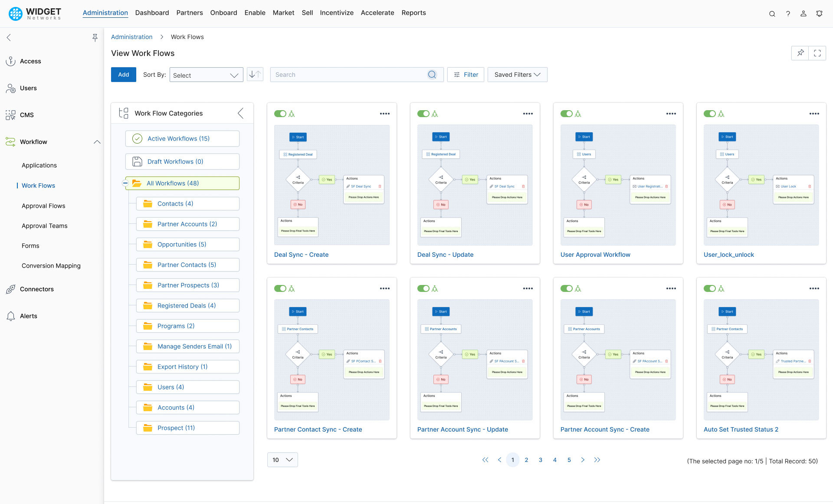The width and height of the screenshot is (833, 504).
Task: Toggle off the Auto Set Trusted Status 2 workflow
Action: pos(709,288)
